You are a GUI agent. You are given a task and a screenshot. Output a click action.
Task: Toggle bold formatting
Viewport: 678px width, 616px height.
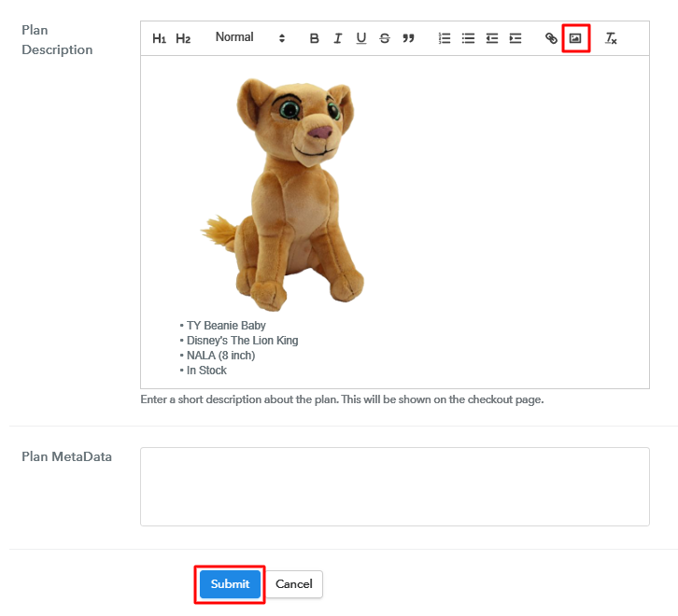click(315, 38)
